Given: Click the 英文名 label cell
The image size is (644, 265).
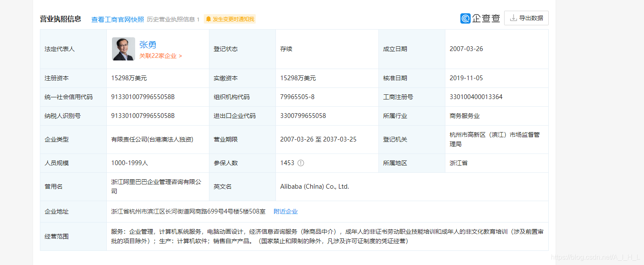Looking at the screenshot, I should 242,187.
